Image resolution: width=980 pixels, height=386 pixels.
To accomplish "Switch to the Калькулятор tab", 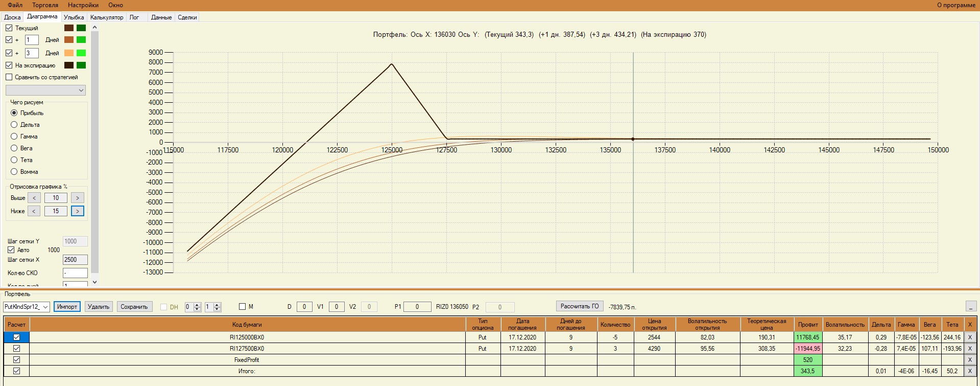I will coord(107,17).
